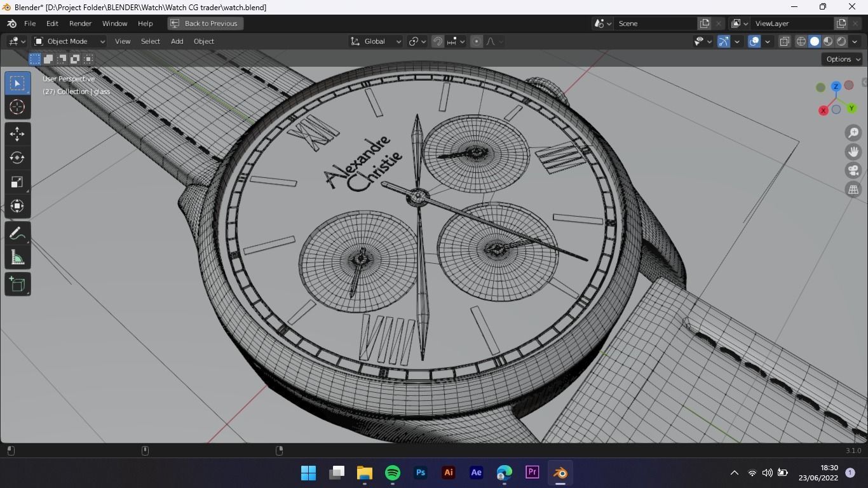Select the Add Cube tool
This screenshot has width=868, height=488.
pos(17,284)
